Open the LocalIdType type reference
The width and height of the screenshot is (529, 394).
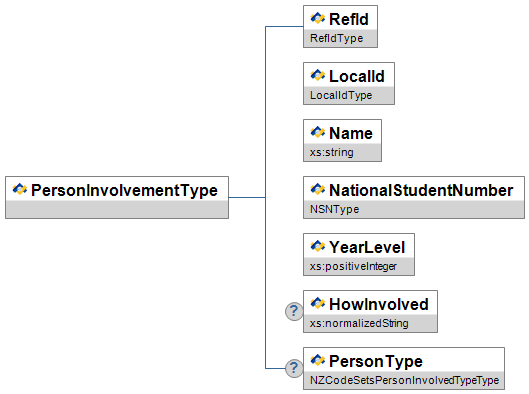point(341,95)
